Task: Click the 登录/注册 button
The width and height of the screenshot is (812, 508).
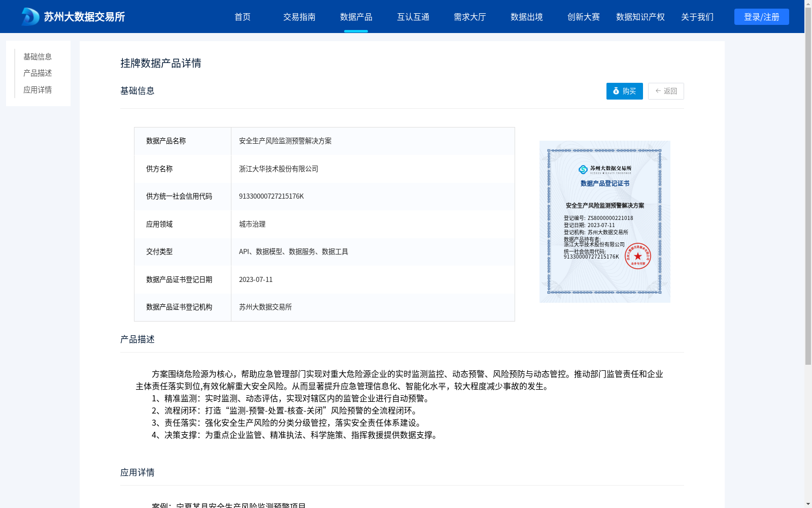Action: click(x=762, y=17)
